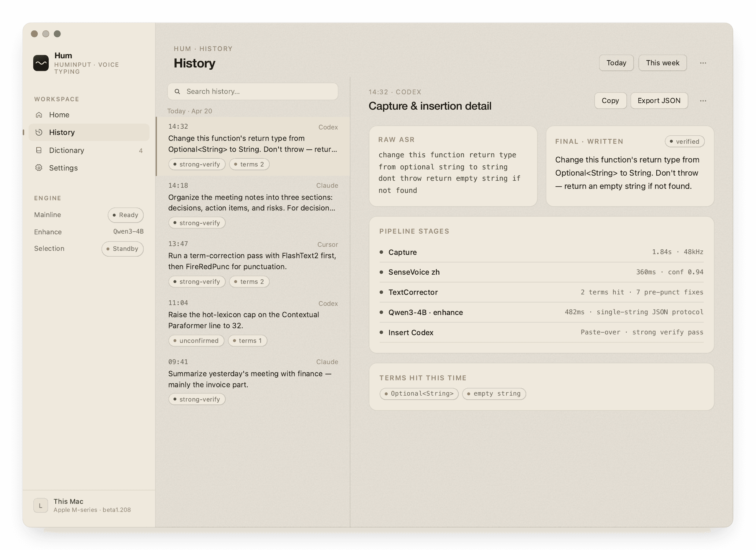Screen dimensions: 756x550
Task: Click the 360ms conf 0.94 value
Action: tap(670, 272)
